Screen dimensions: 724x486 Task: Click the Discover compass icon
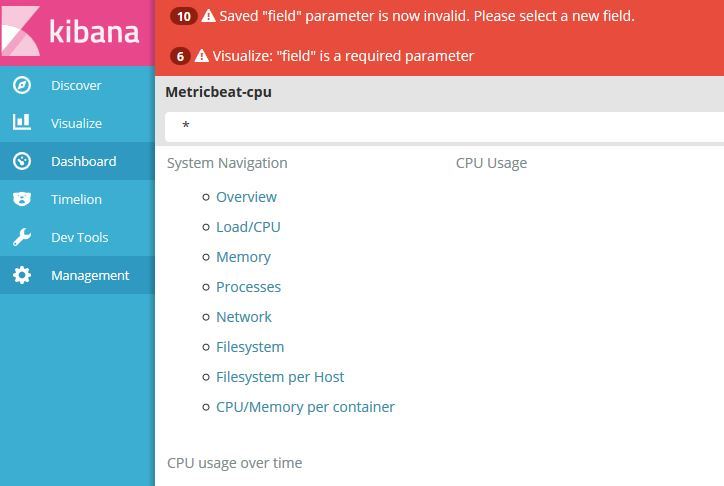point(22,85)
